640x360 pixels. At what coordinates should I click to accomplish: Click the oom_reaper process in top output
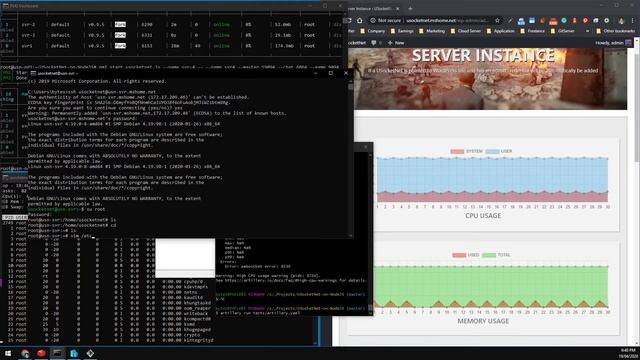click(196, 308)
